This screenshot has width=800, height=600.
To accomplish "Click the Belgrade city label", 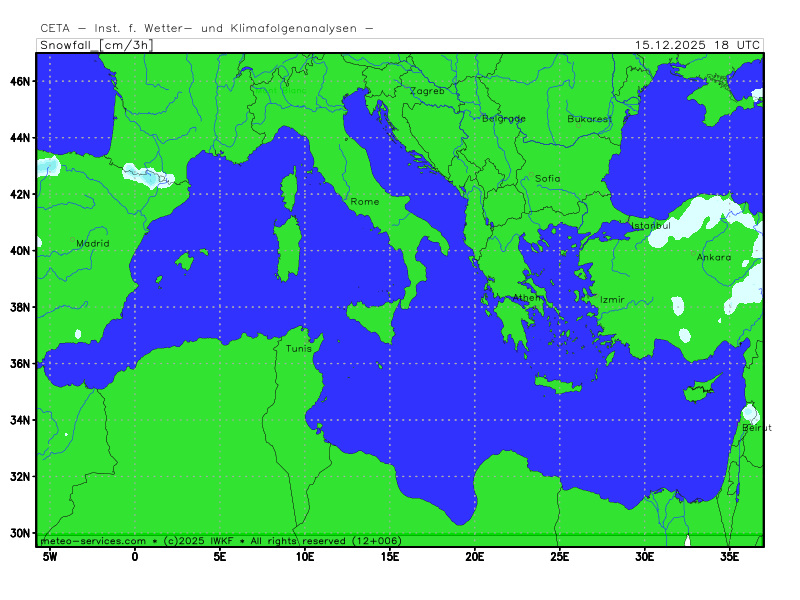I will [x=504, y=118].
